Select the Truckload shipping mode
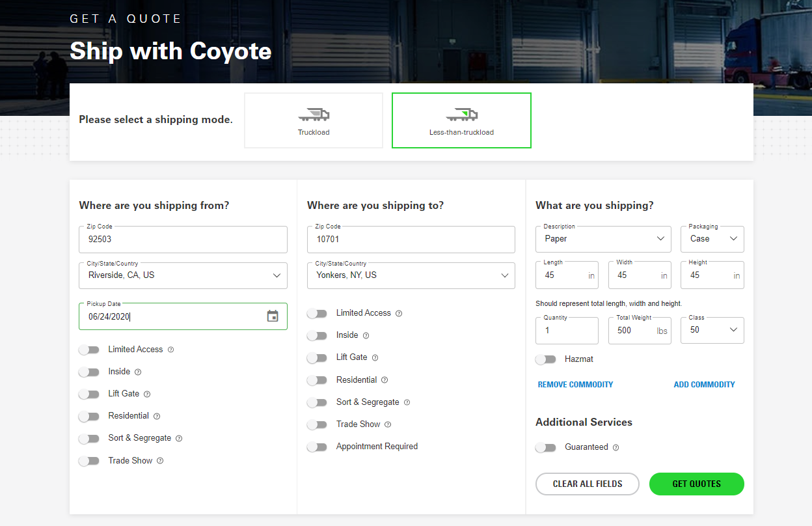The image size is (812, 526). click(313, 120)
